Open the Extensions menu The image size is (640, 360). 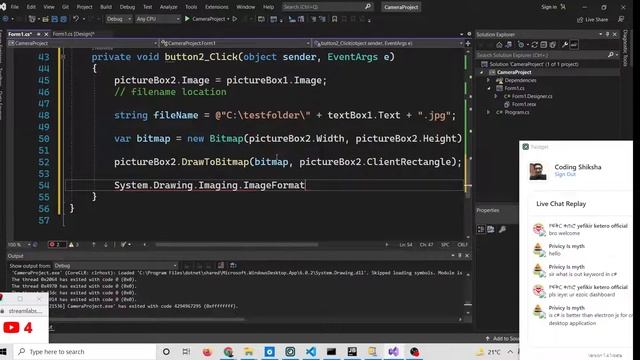point(217,7)
